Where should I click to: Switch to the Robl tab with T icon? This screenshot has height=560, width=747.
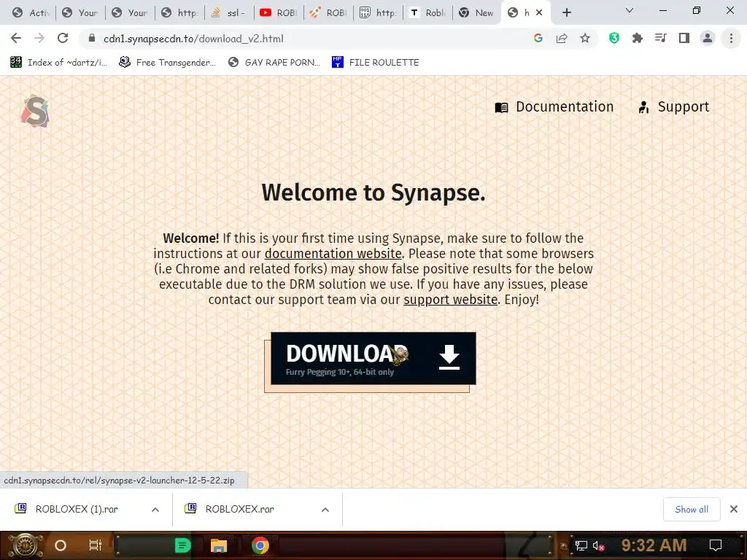coord(427,13)
